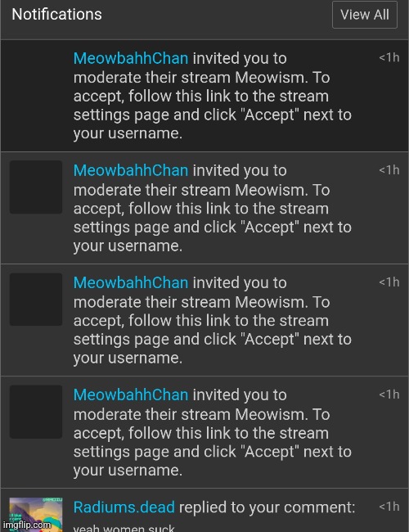Click the dark avatar placeholder in fourth notification

(x=36, y=412)
